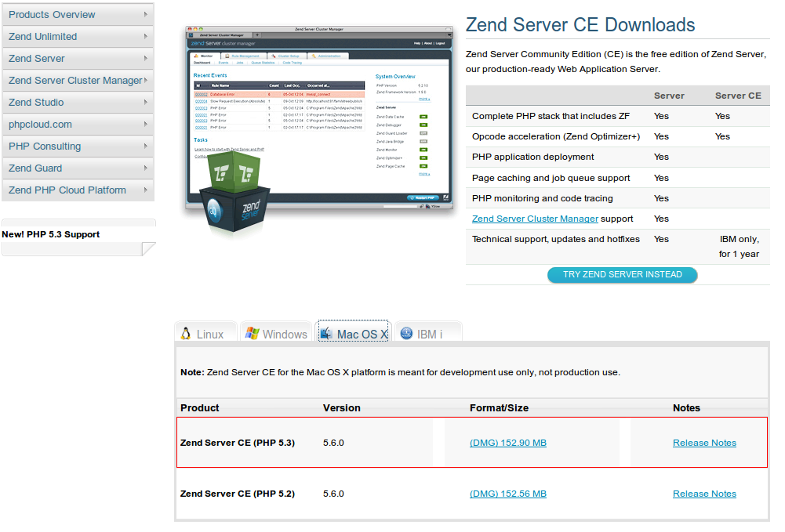Open Release Notes for PHP 5.3 edition
The height and width of the screenshot is (532, 785).
coord(703,442)
